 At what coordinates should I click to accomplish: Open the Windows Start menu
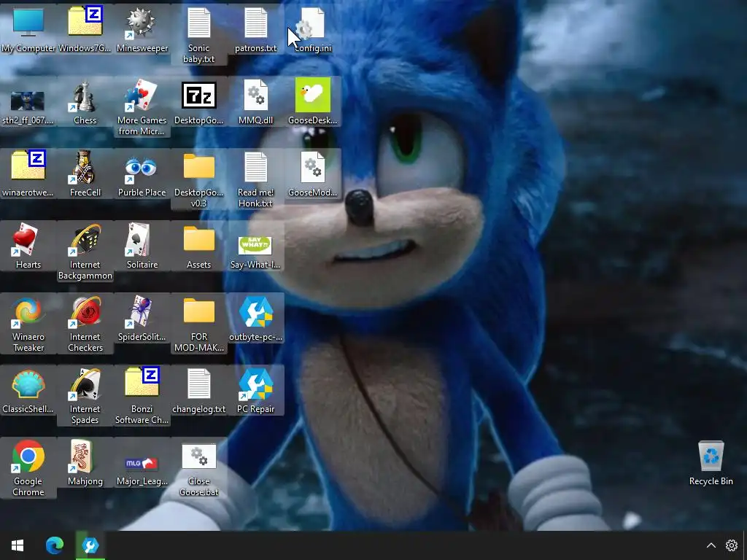click(18, 545)
